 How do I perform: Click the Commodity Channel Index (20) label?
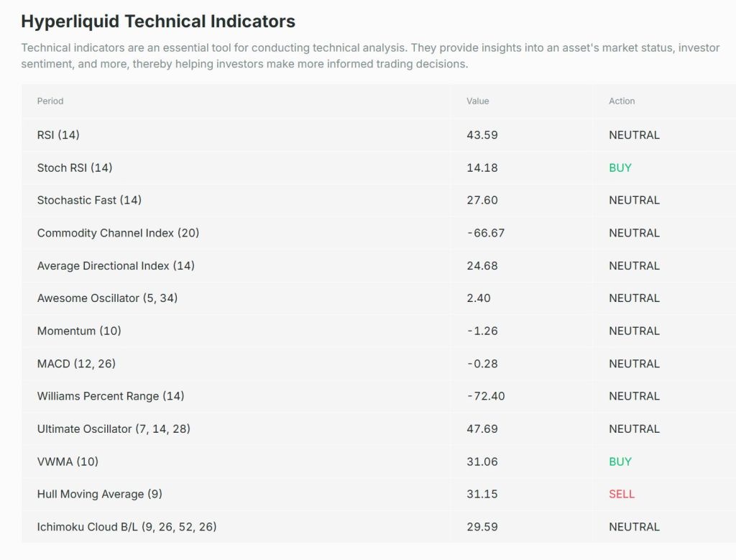[118, 233]
